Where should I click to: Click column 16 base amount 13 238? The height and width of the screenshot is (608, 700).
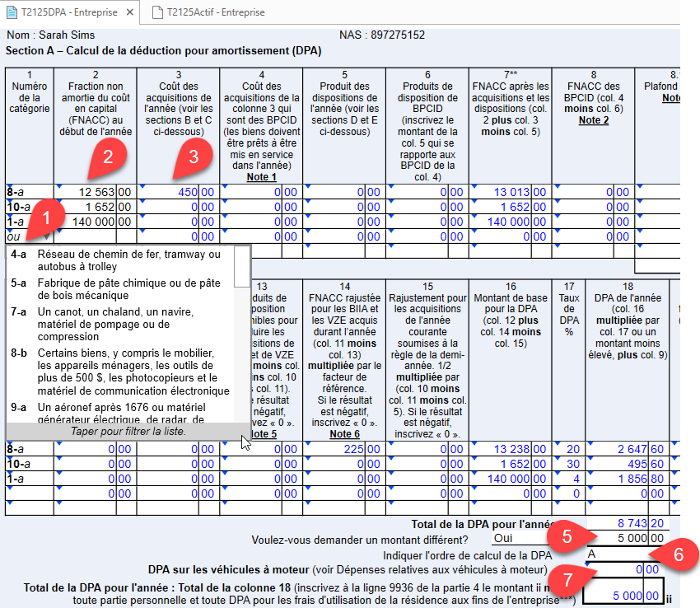click(511, 449)
